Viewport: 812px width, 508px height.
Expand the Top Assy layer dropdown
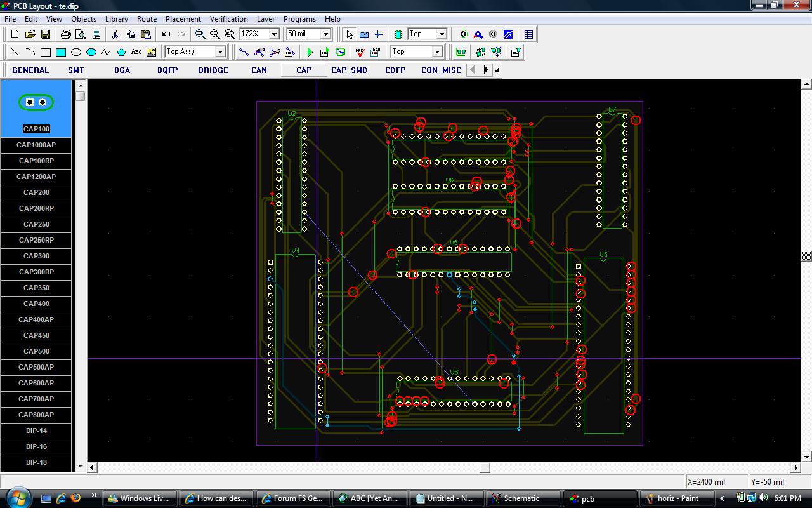pyautogui.click(x=220, y=52)
